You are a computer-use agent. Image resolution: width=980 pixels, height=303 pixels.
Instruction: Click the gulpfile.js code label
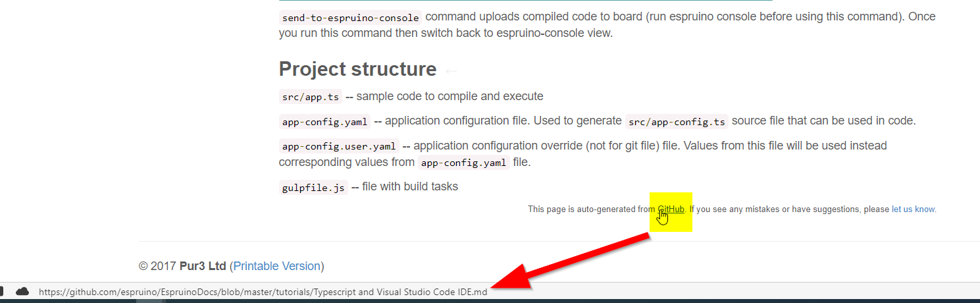point(313,188)
